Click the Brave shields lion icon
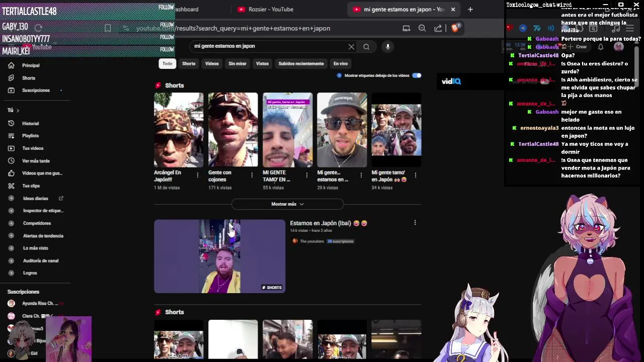Viewport: 644px width, 362px height. pos(455,28)
